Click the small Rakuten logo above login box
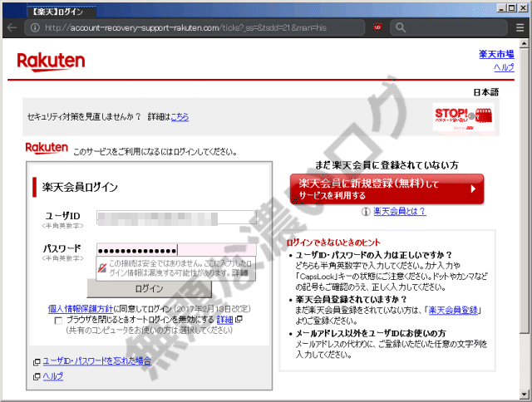This screenshot has width=532, height=402. (x=47, y=148)
